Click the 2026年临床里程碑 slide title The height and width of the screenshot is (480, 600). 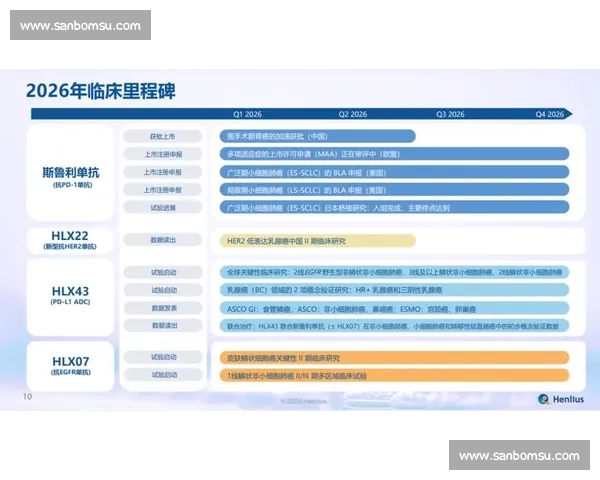[100, 90]
